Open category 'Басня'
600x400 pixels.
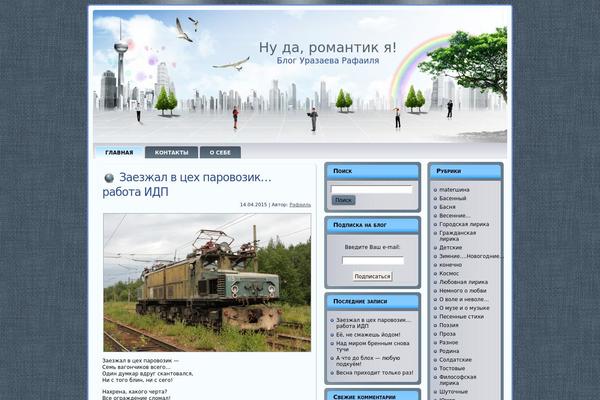click(447, 207)
